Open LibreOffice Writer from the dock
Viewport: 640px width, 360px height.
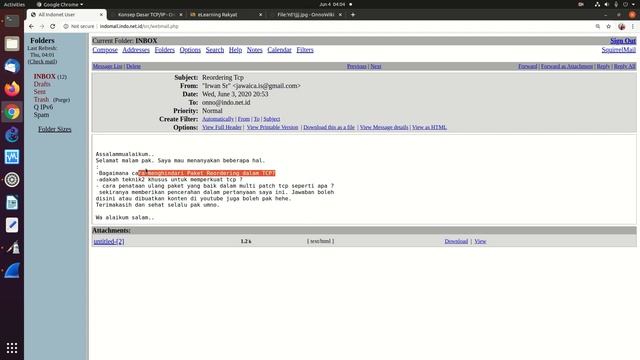[x=12, y=202]
